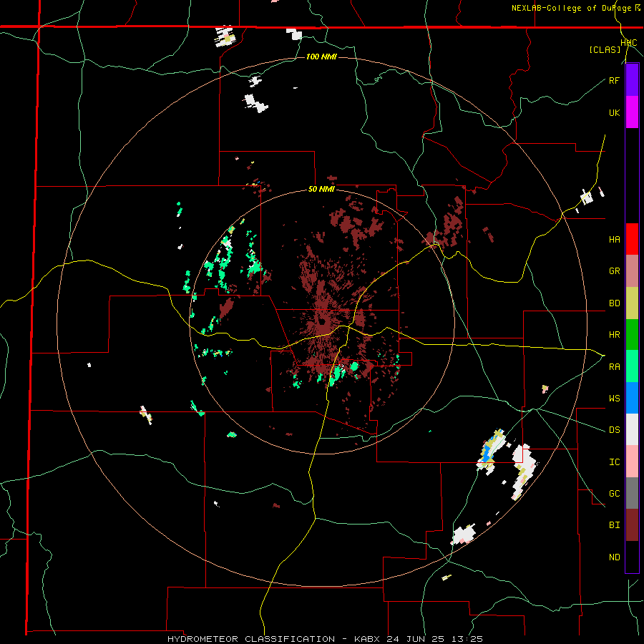Click the HHC product label
The image size is (644, 644).
629,43
